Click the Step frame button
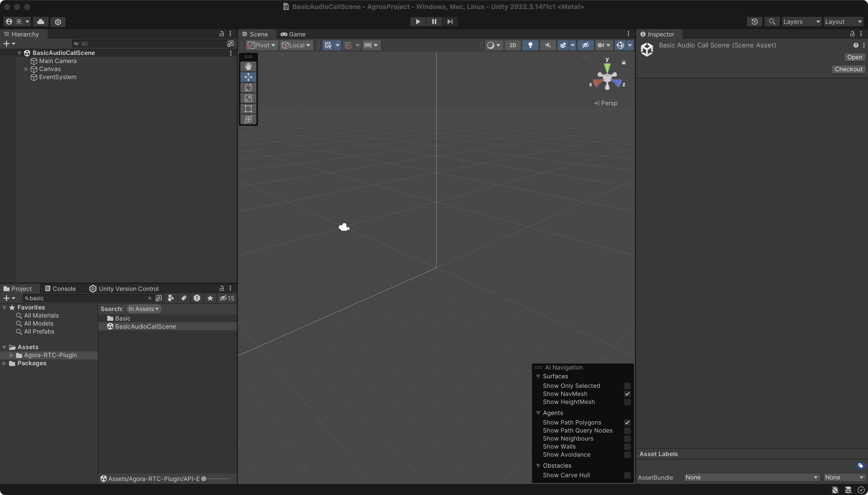868x495 pixels. tap(450, 21)
